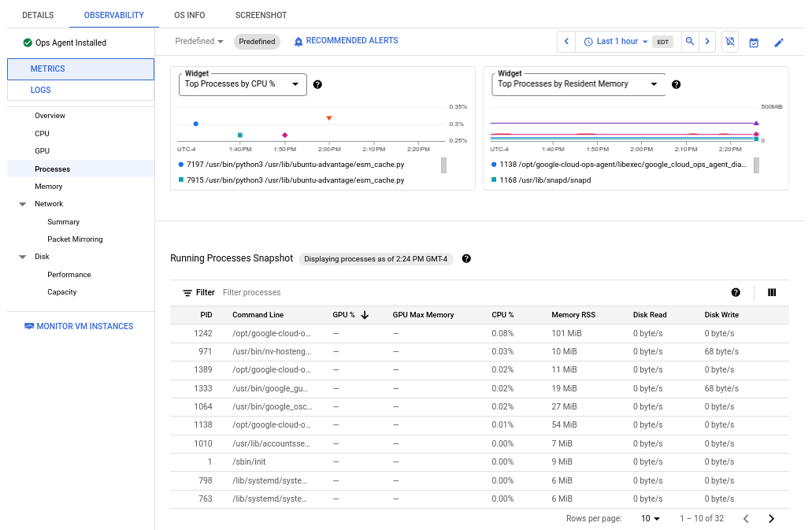This screenshot has width=812, height=530.
Task: Click the broken-link alerting icon
Action: coord(730,40)
